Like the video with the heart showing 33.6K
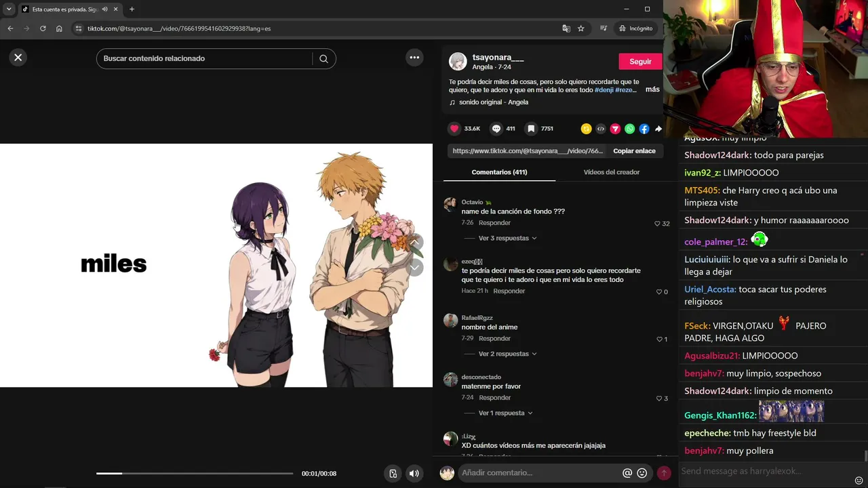 tap(454, 129)
